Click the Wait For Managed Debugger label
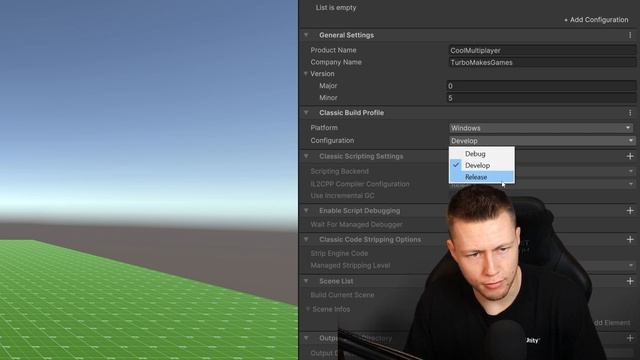Image resolution: width=640 pixels, height=360 pixels. [x=356, y=224]
